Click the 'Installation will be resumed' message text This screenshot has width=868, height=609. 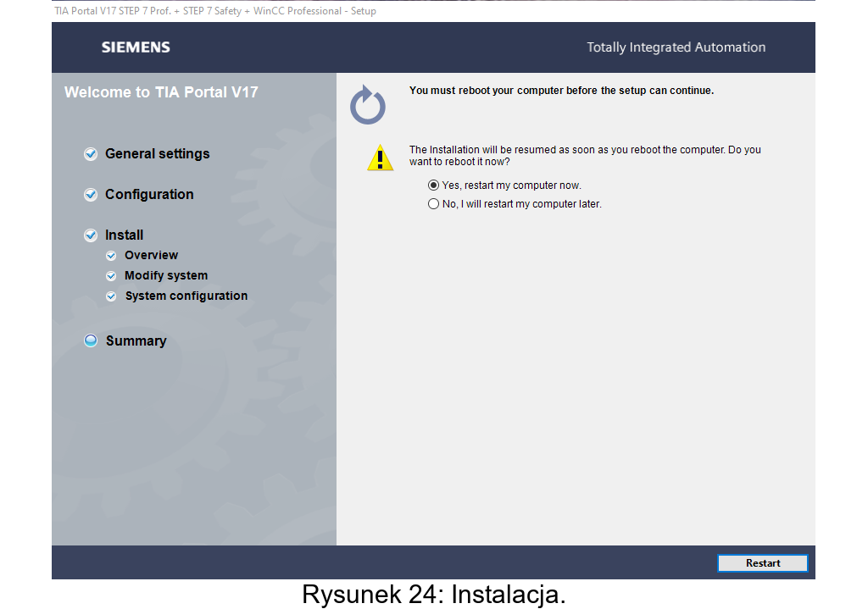point(585,156)
